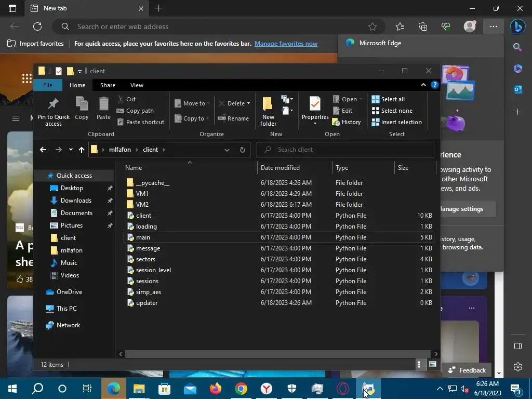The image size is (532, 399).
Task: Open Windows Start menu
Action: pyautogui.click(x=12, y=389)
